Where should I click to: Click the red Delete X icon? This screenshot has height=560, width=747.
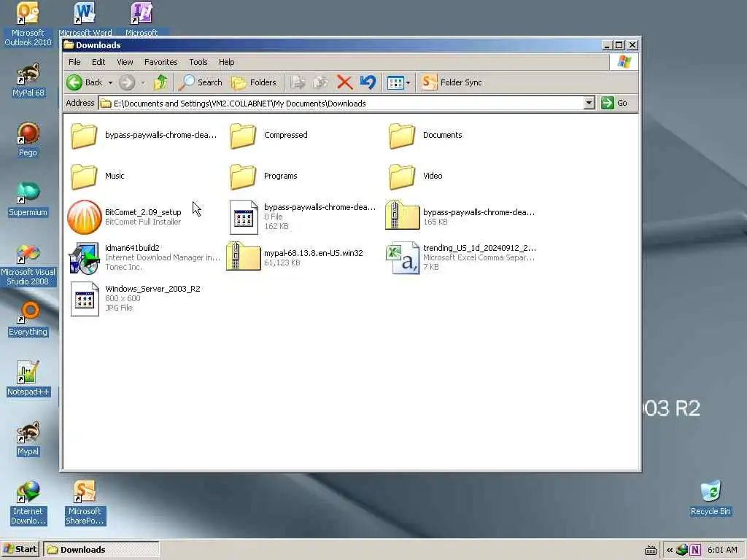pyautogui.click(x=344, y=82)
